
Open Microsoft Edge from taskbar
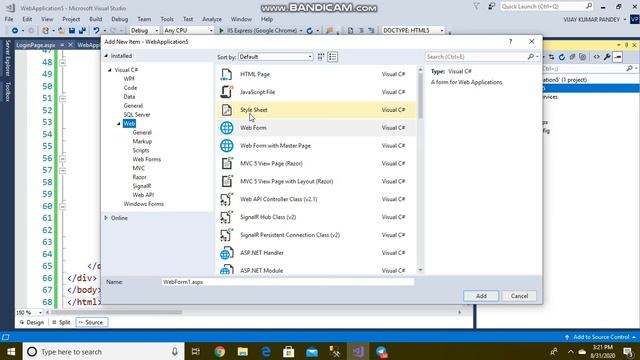pos(266,352)
